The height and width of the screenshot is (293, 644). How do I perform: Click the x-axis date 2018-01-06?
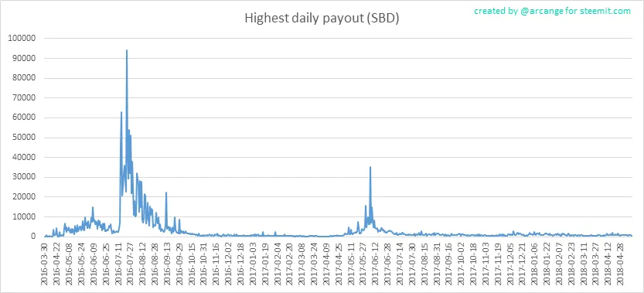pyautogui.click(x=533, y=264)
